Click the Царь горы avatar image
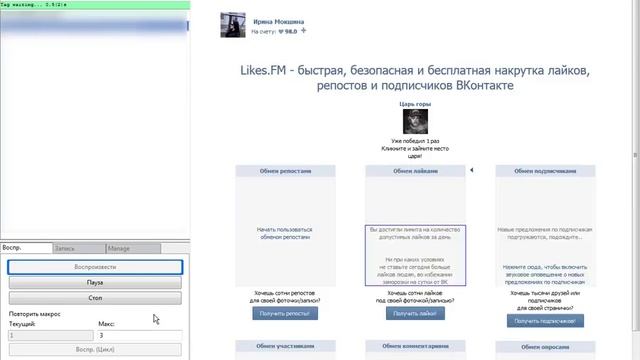 point(415,121)
